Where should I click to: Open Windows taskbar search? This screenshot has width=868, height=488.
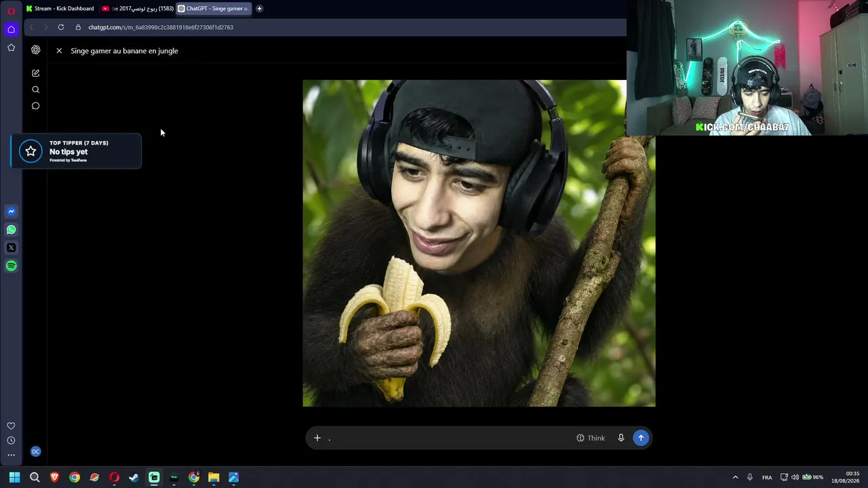coord(35,477)
